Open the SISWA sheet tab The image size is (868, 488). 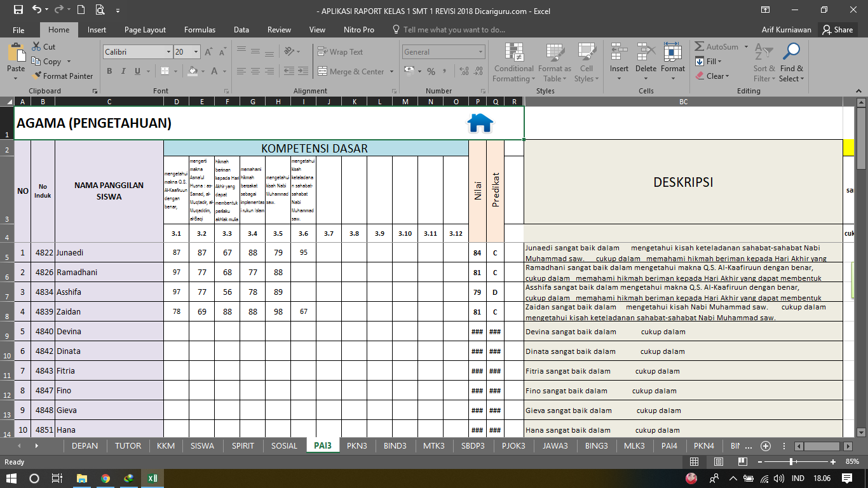pyautogui.click(x=203, y=445)
